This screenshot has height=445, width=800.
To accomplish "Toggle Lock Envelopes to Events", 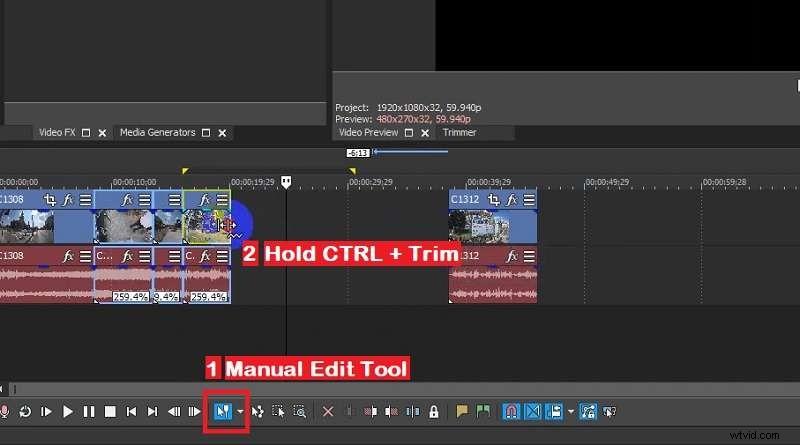I will pos(588,411).
